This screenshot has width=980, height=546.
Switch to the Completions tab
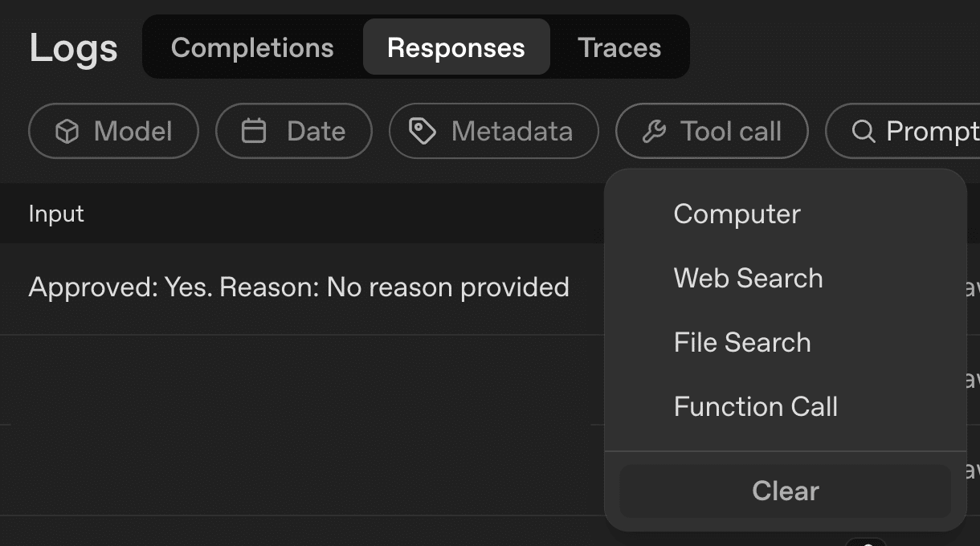click(252, 47)
